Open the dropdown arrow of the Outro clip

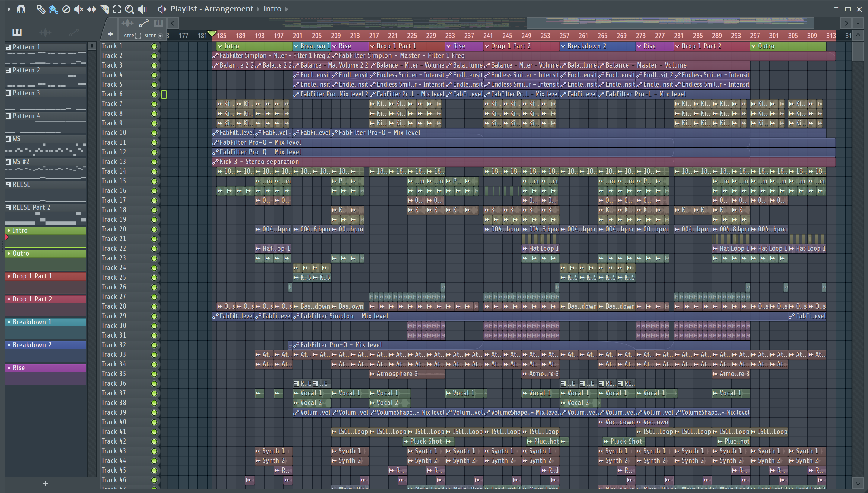coord(753,46)
